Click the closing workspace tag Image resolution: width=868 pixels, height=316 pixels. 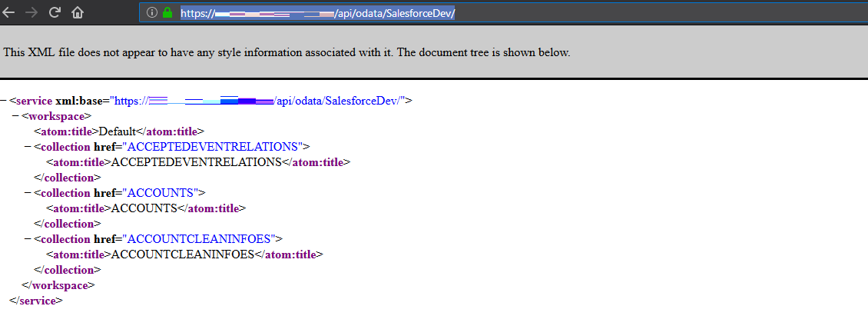click(x=58, y=285)
